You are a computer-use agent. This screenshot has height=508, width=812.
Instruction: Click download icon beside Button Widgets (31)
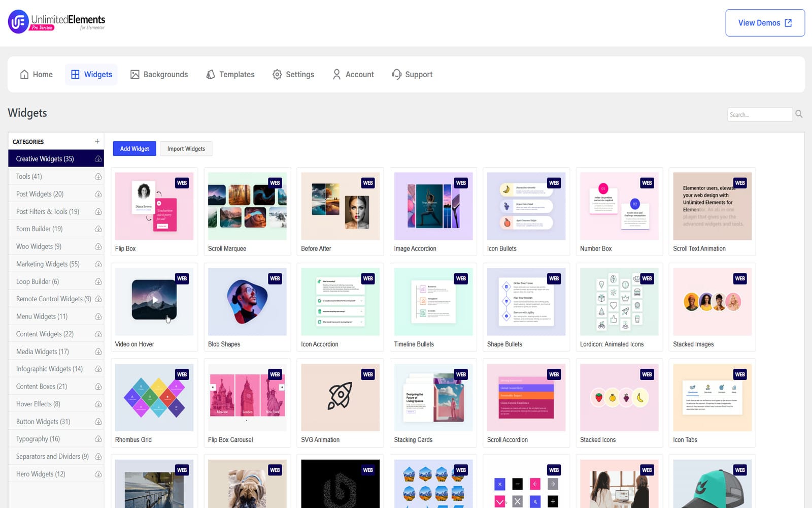click(98, 422)
